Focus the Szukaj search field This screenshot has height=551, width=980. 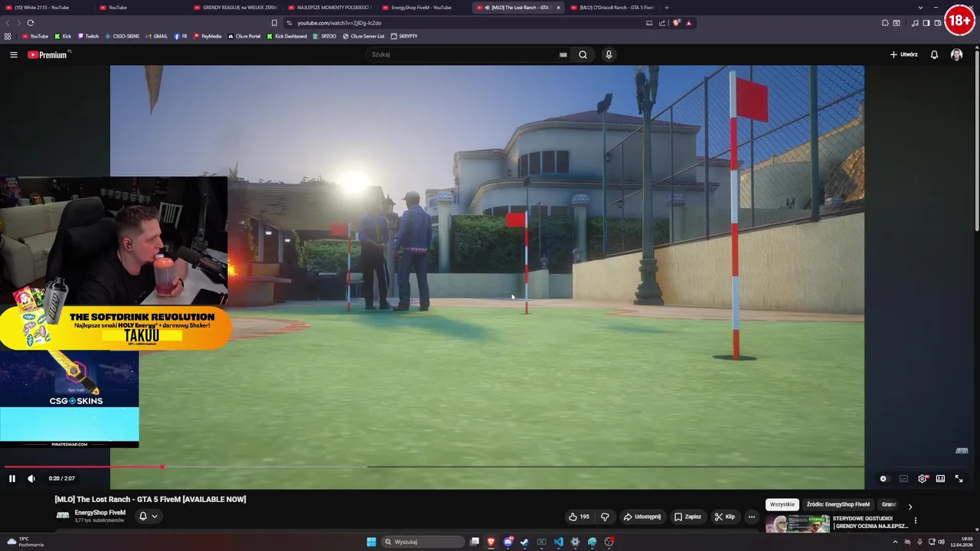(x=462, y=54)
